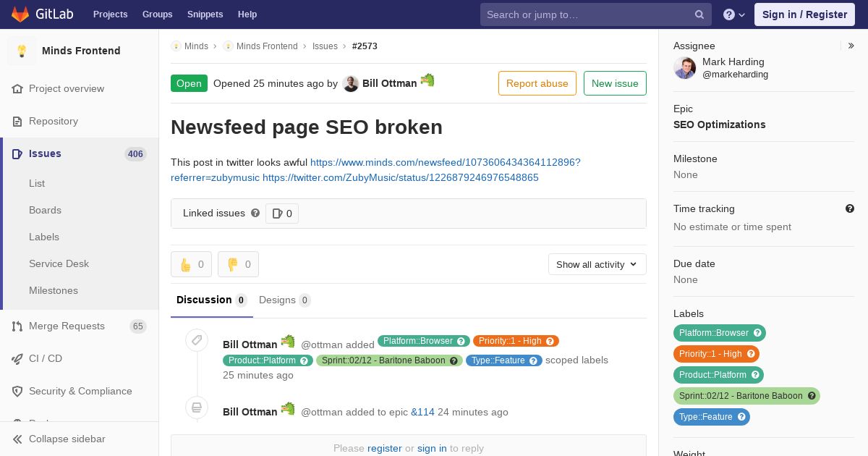The width and height of the screenshot is (868, 456).
Task: Focus the Search or jump to field
Action: coord(596,14)
